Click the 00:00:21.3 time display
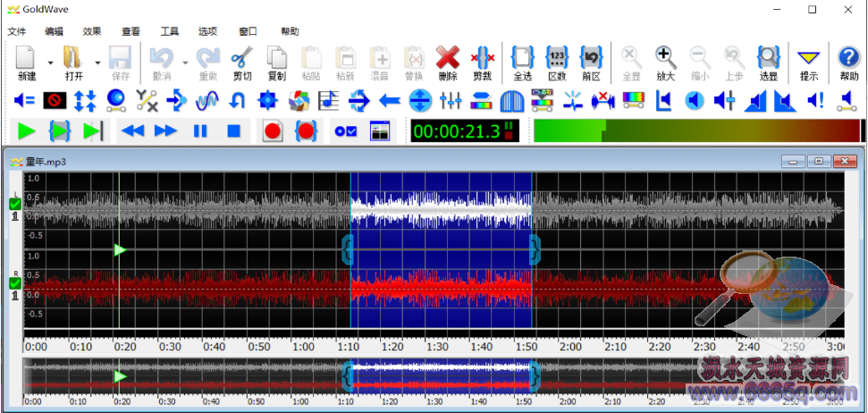Viewport: 868px width, 413px height. 456,131
